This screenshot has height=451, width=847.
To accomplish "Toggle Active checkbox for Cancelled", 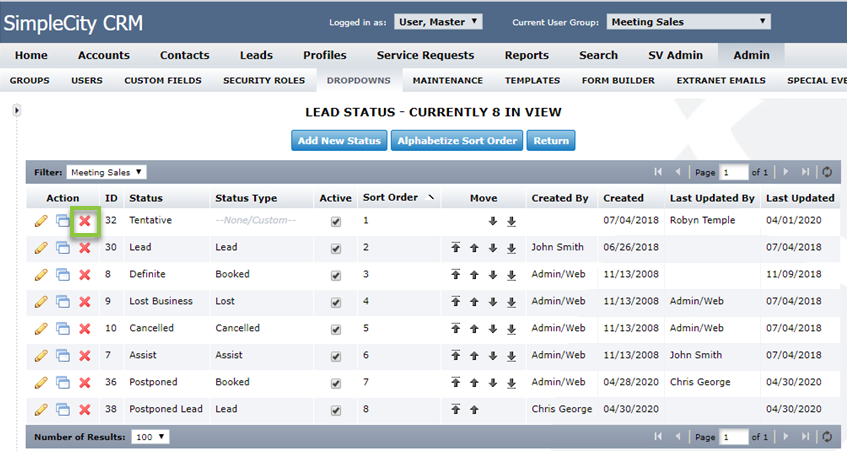I will (336, 329).
